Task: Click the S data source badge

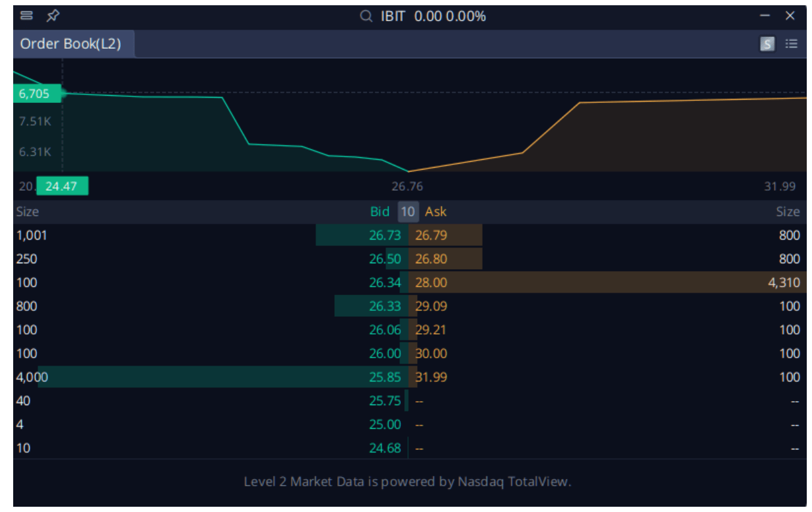Action: [x=767, y=44]
